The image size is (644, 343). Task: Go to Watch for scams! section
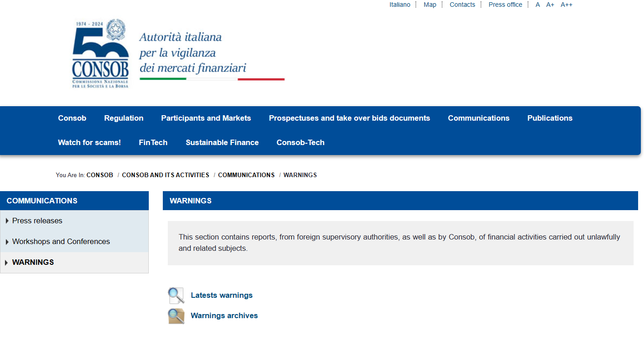tap(89, 142)
